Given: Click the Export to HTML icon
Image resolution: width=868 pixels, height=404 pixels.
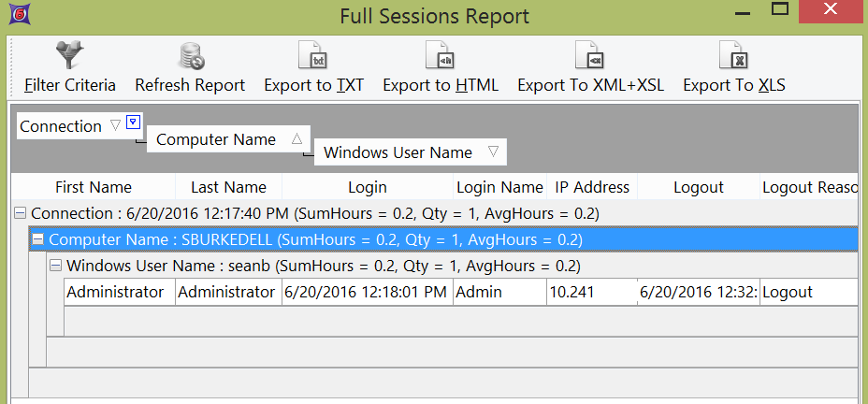Looking at the screenshot, I should (441, 56).
